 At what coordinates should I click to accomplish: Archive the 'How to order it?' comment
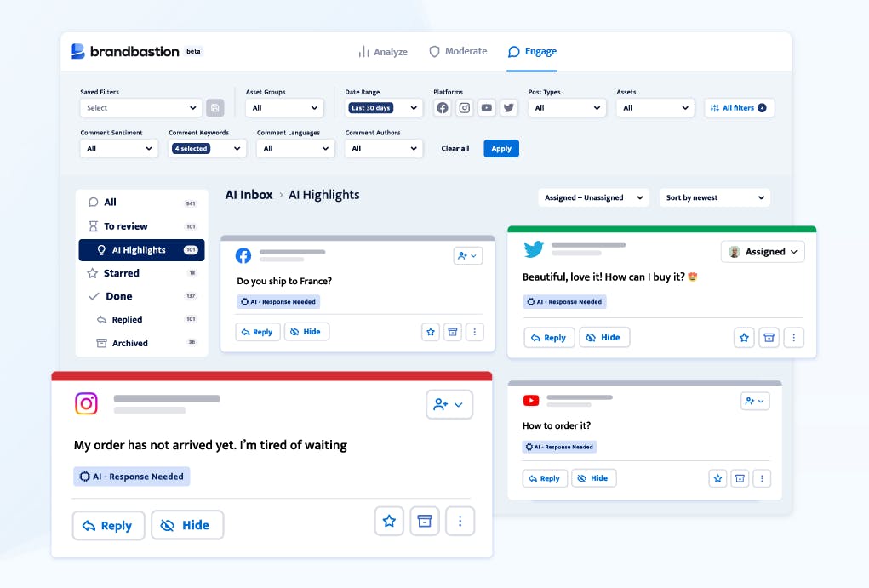click(740, 478)
